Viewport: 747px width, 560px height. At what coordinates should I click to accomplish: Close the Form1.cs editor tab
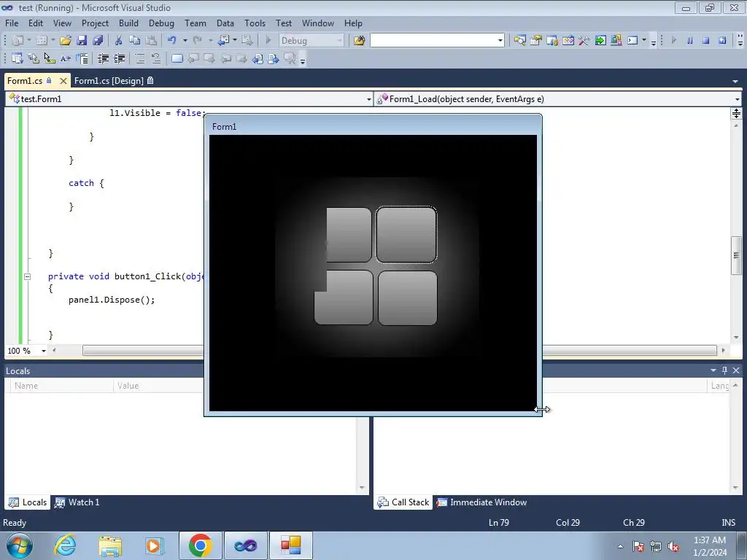pyautogui.click(x=63, y=81)
